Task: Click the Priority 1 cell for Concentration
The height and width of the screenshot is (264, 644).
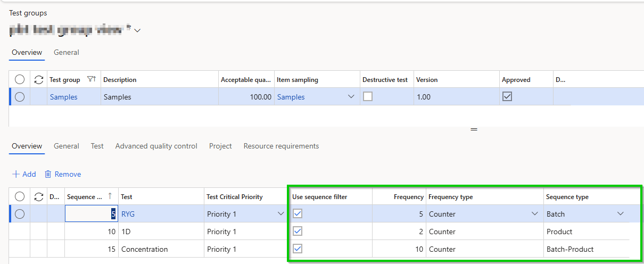Action: click(x=246, y=249)
